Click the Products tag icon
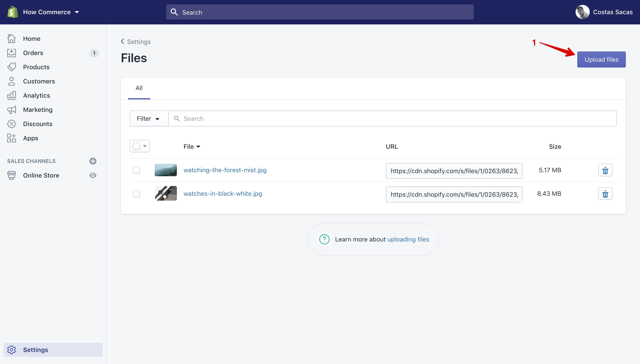Viewport: 640px width, 364px height. [12, 67]
